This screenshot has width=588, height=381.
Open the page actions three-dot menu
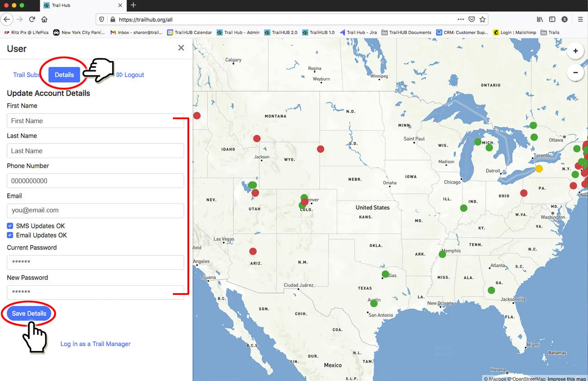[x=461, y=19]
